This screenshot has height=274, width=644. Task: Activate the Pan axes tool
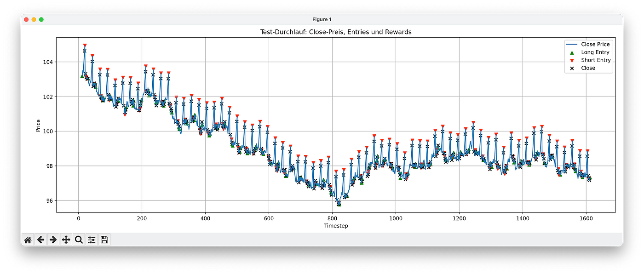coord(66,240)
